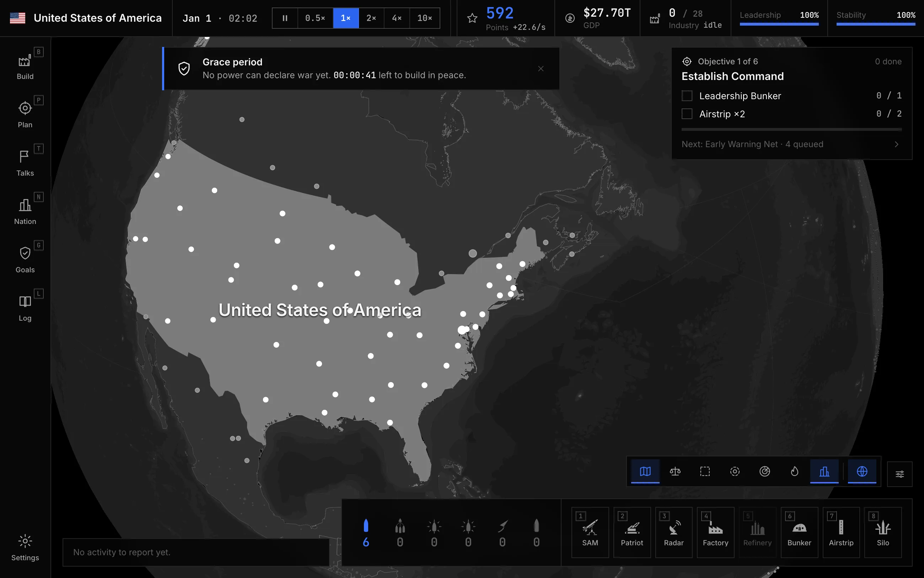The image size is (924, 578).
Task: Dismiss the Grace period banner
Action: tap(541, 69)
